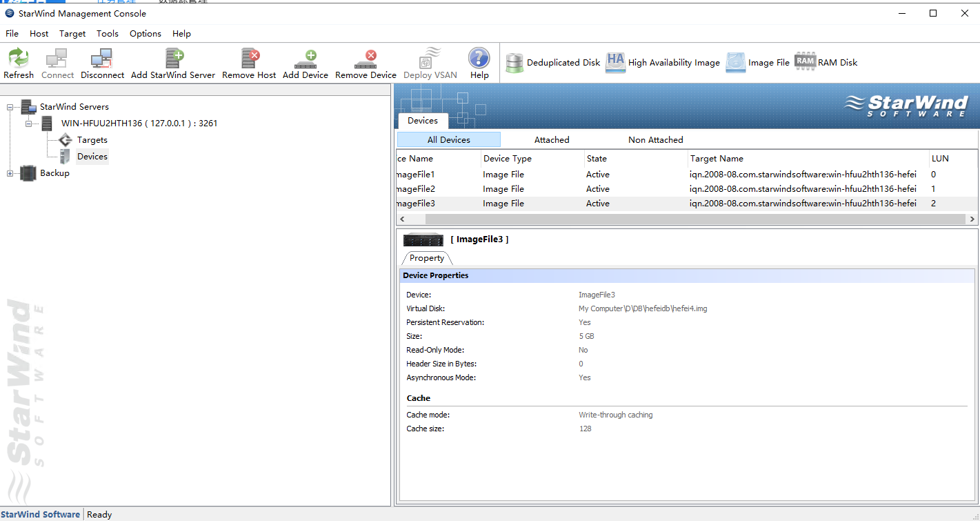
Task: Show Non Attached devices filter
Action: (656, 139)
